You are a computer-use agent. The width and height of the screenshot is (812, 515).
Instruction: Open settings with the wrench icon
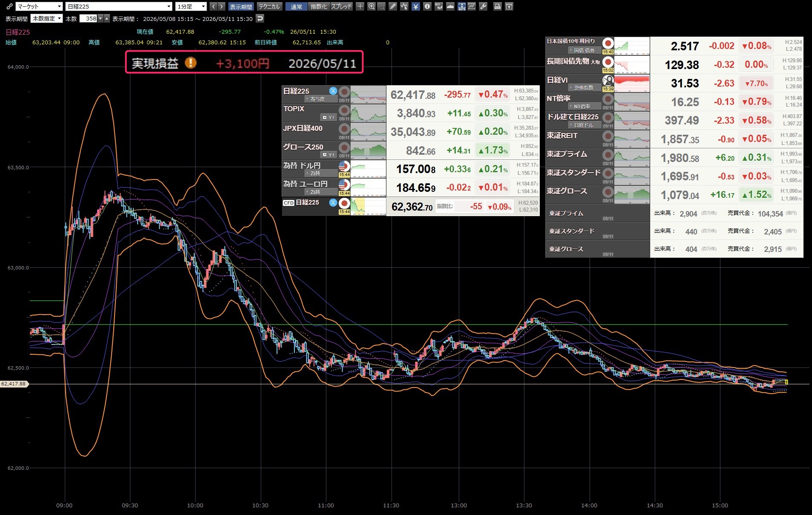pos(483,6)
